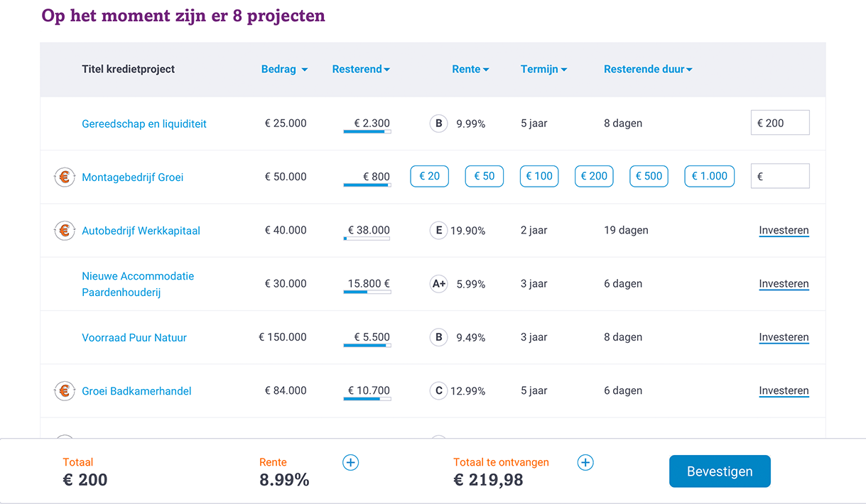Choose the € 1.000 quick amount
Image resolution: width=866 pixels, height=504 pixels.
click(x=709, y=177)
